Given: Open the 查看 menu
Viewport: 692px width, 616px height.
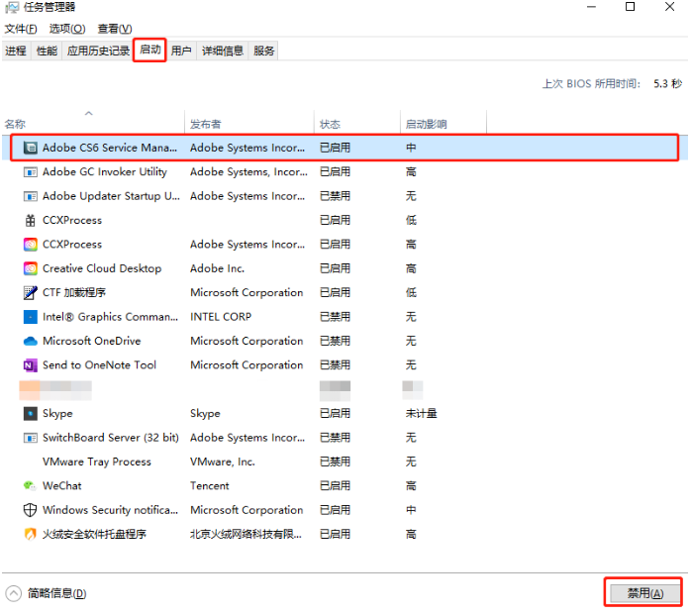Looking at the screenshot, I should (114, 29).
